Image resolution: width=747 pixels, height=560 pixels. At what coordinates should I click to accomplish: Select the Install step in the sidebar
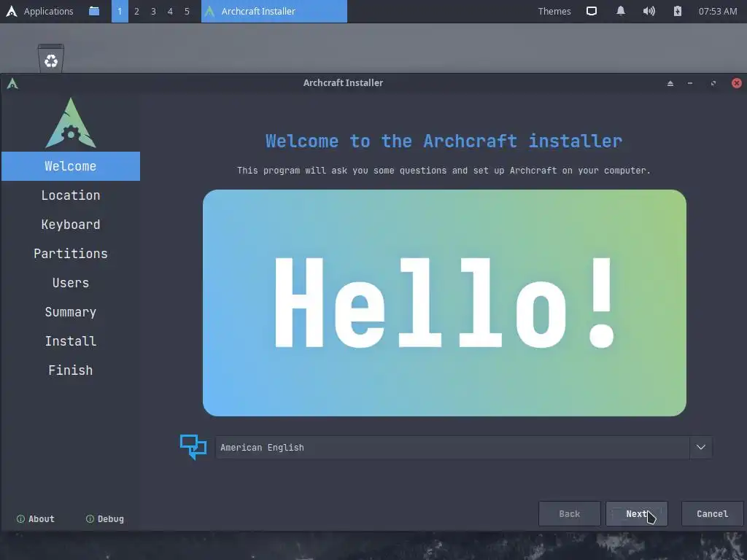tap(71, 341)
